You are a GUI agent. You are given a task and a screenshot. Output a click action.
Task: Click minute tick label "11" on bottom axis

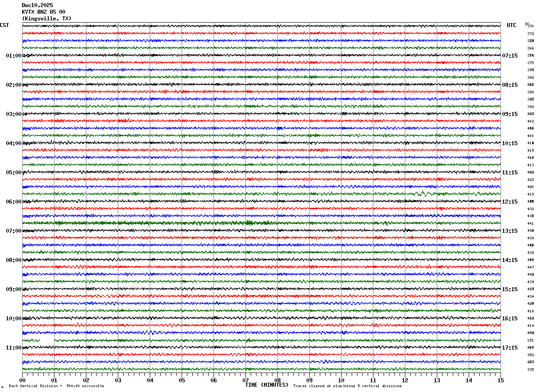pyautogui.click(x=373, y=380)
